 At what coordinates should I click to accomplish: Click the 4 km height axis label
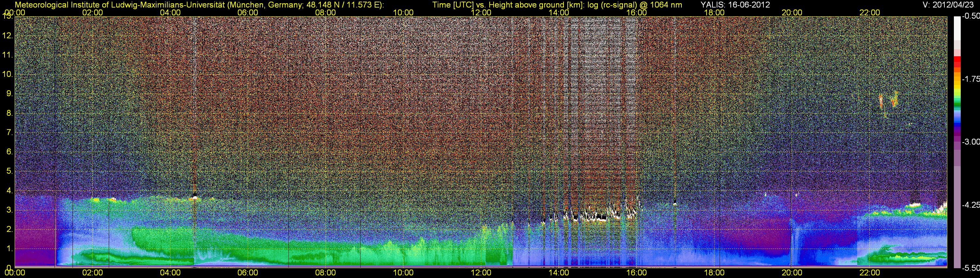9,190
